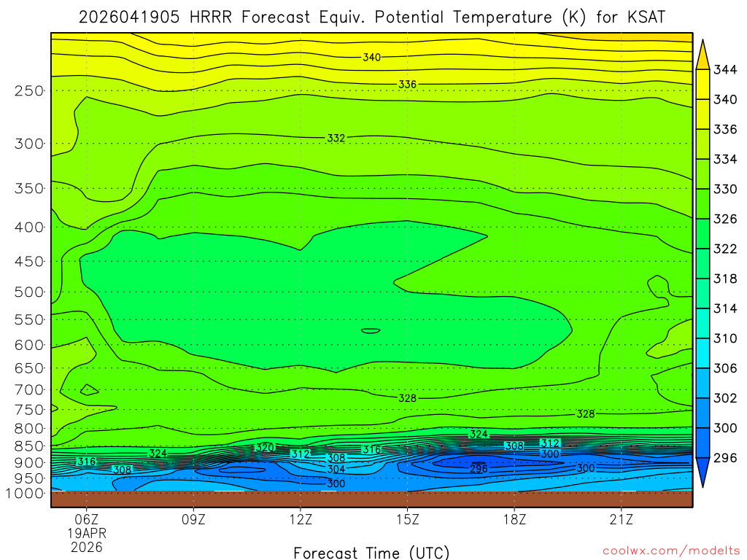Image resolution: width=747 pixels, height=560 pixels.
Task: Click the colorbar value label 334
Action: [725, 159]
